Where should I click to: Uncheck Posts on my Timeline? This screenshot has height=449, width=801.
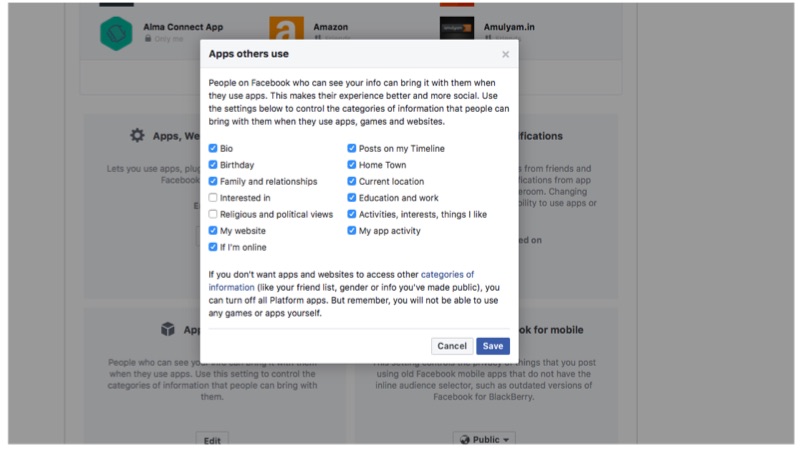352,149
